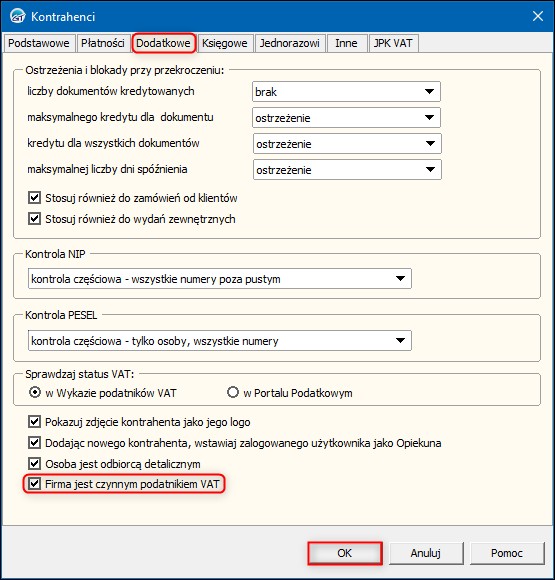Select w Wykazie podatników VAT radio option
This screenshot has width=555, height=580.
[35, 392]
